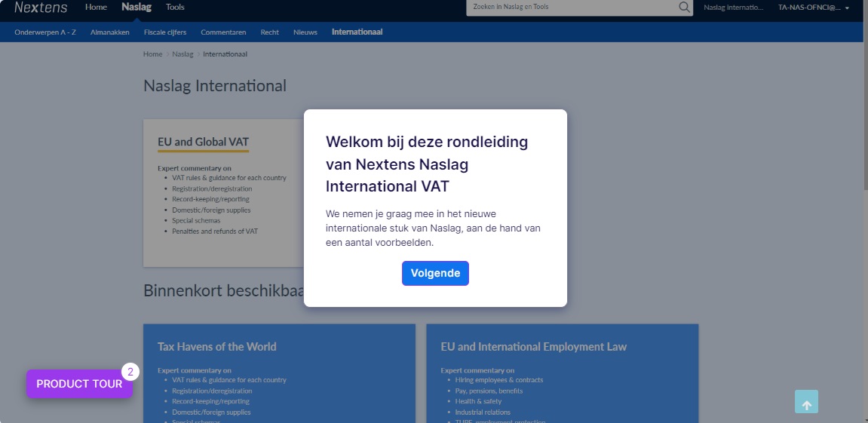
Task: Click 'VAT rules & guidance for each country' in EU VAT card
Action: [229, 178]
